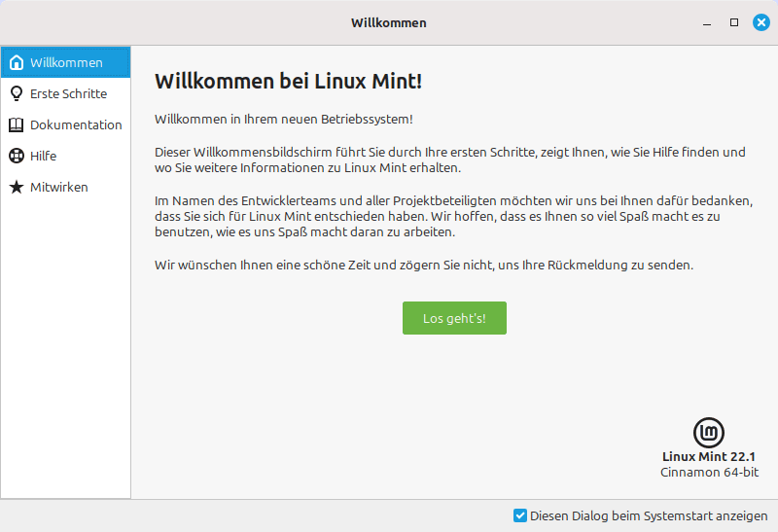Uncheck the show-at-startup checkbox
This screenshot has height=532, width=778.
520,515
